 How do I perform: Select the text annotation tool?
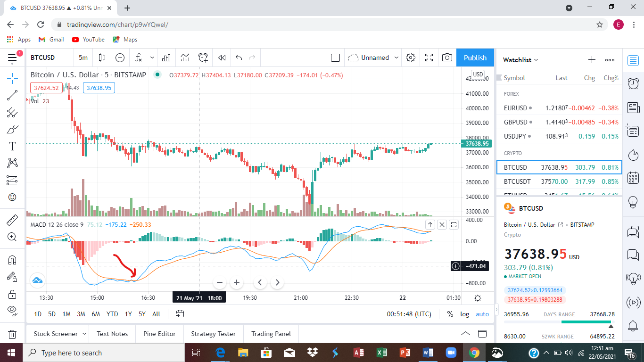coord(12,146)
